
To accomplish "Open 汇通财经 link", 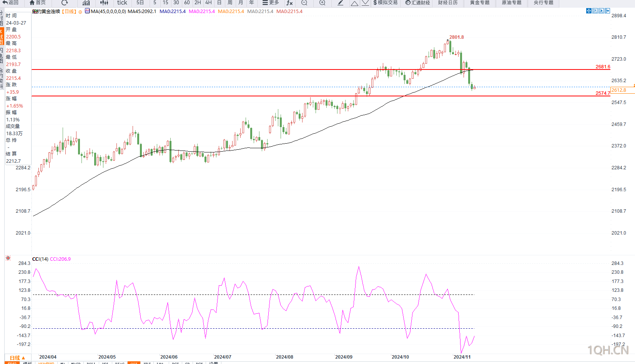I will [x=417, y=3].
